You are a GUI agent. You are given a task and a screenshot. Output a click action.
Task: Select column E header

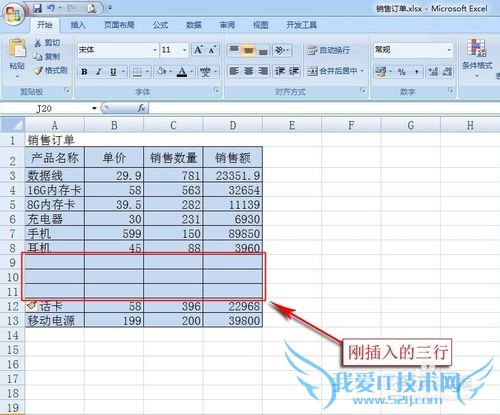coord(292,125)
